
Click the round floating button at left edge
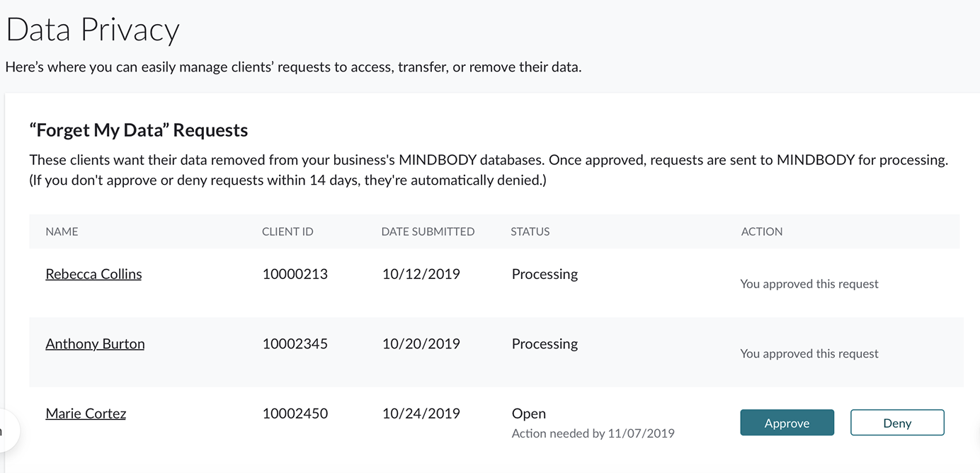6,431
